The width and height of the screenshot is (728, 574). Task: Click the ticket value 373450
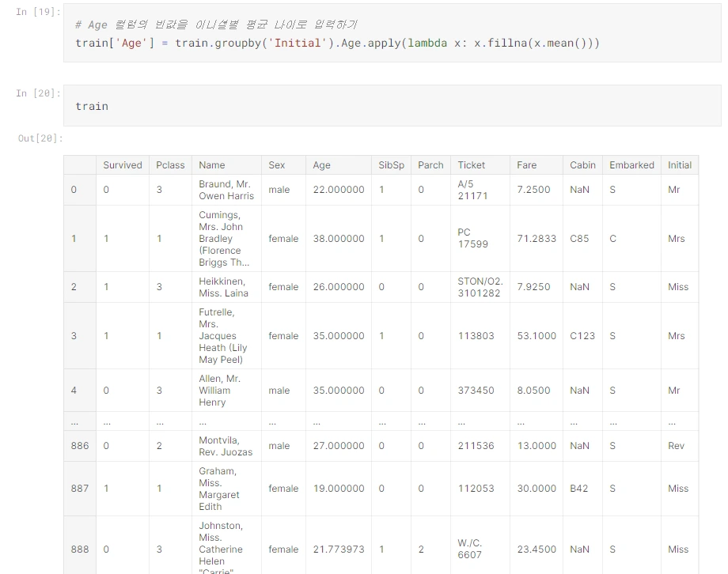coord(476,391)
